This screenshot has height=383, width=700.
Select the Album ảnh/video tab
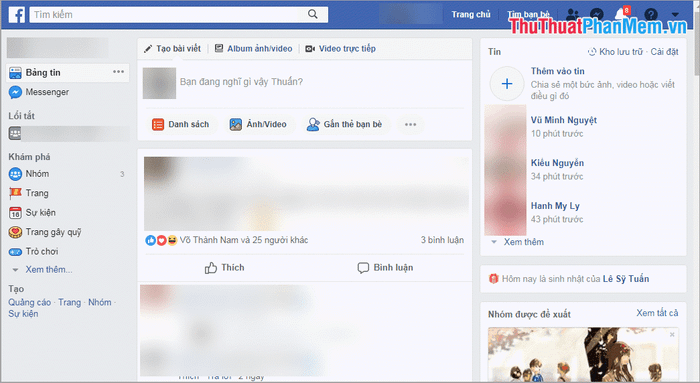(x=254, y=48)
